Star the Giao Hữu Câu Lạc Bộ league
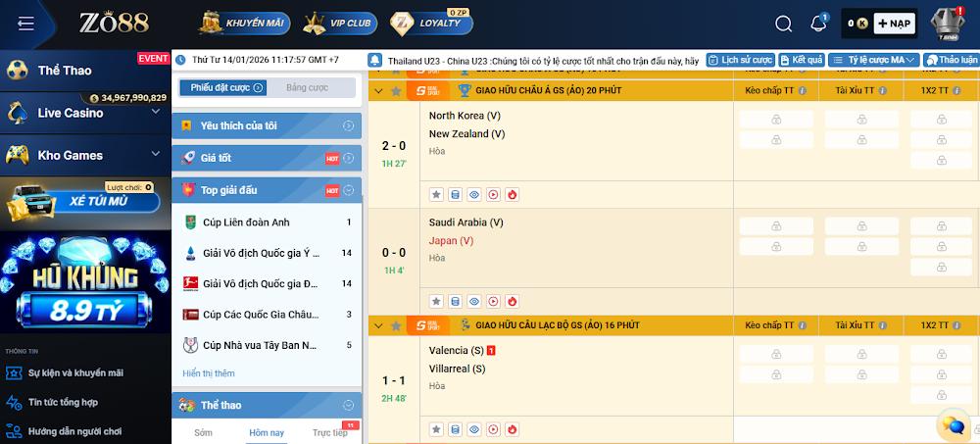The height and width of the screenshot is (444, 980). tap(396, 324)
